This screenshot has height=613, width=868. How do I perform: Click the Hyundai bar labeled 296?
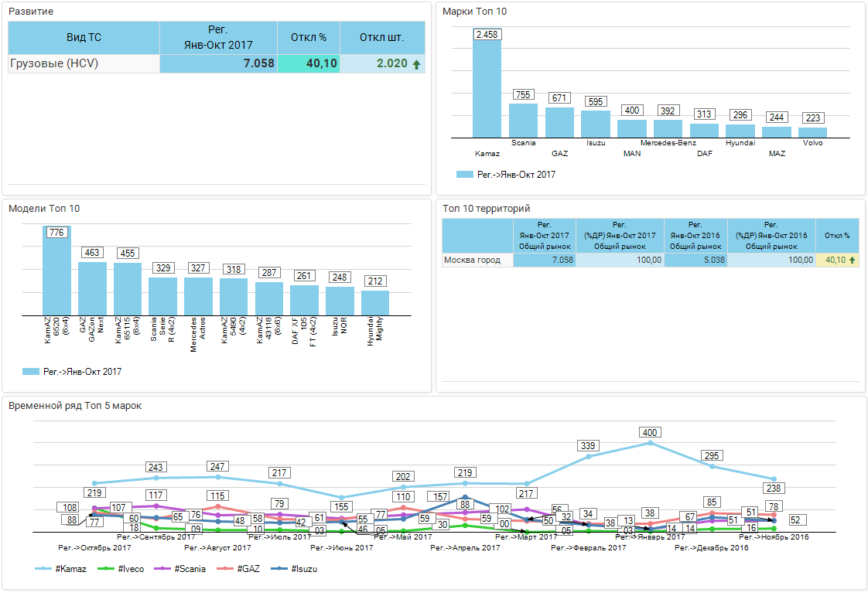click(740, 131)
